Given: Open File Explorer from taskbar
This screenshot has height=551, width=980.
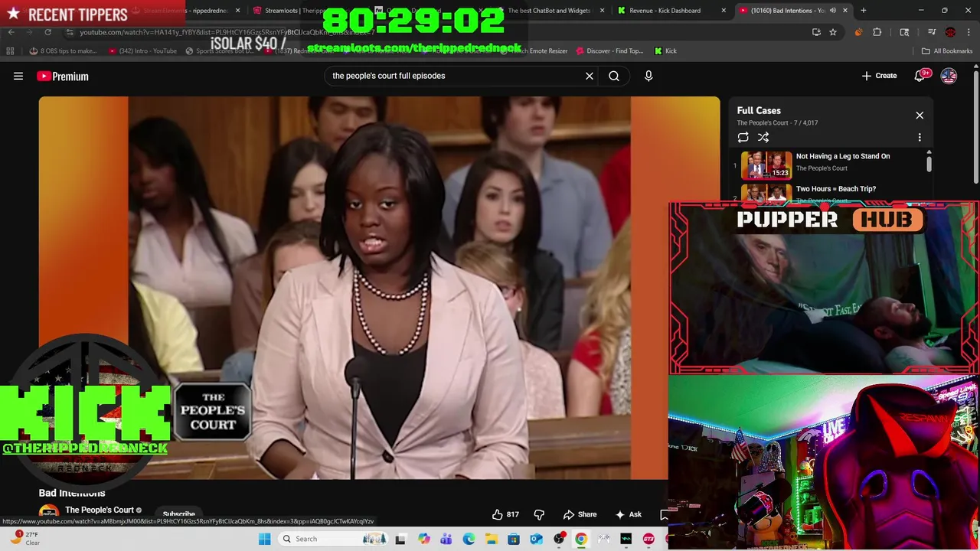Looking at the screenshot, I should click(491, 539).
